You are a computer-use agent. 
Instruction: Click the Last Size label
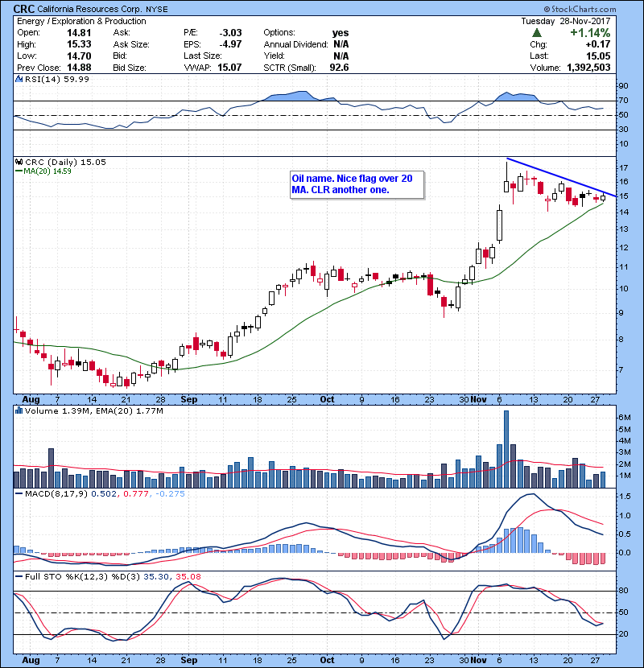pyautogui.click(x=202, y=56)
